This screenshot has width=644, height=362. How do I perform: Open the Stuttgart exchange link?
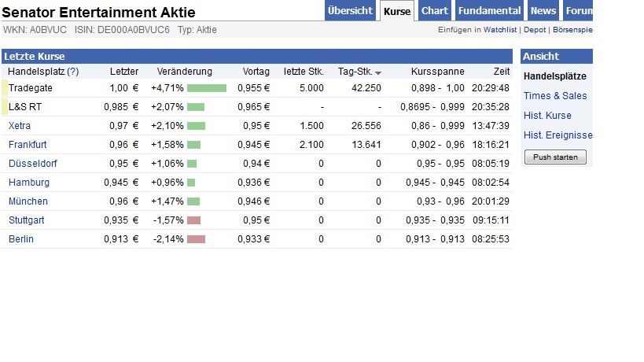tap(26, 220)
